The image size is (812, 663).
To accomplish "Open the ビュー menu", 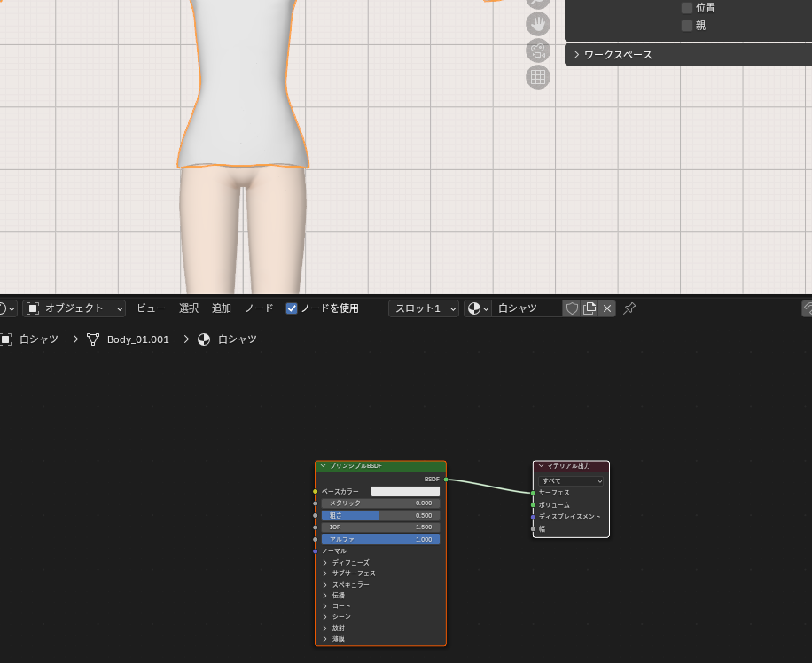I will click(x=151, y=308).
